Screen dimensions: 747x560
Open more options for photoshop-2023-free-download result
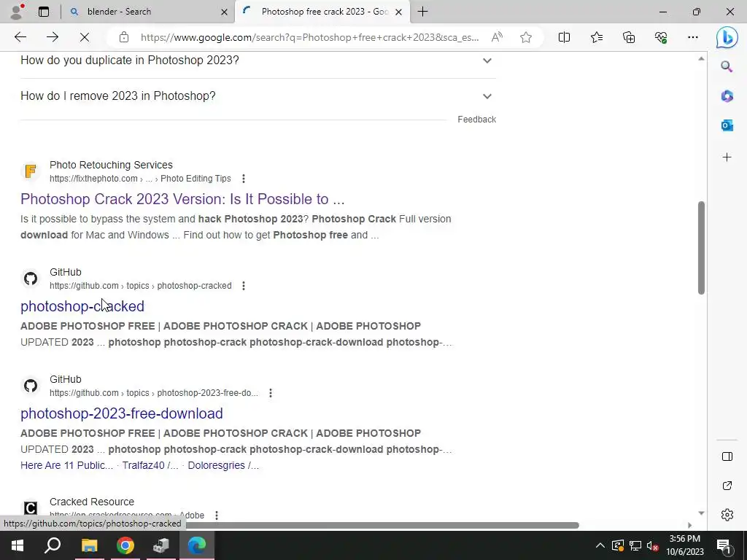click(271, 393)
